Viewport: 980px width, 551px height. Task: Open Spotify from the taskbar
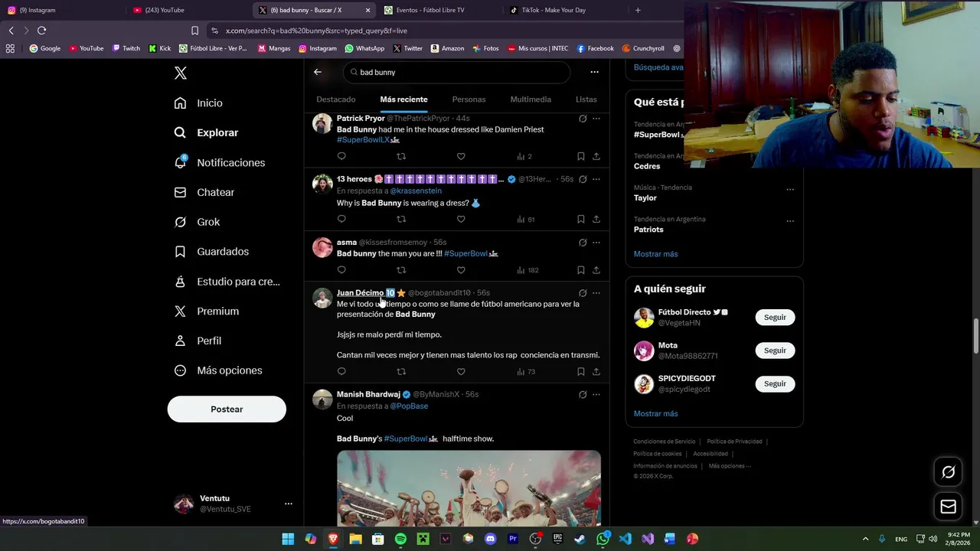(x=400, y=539)
